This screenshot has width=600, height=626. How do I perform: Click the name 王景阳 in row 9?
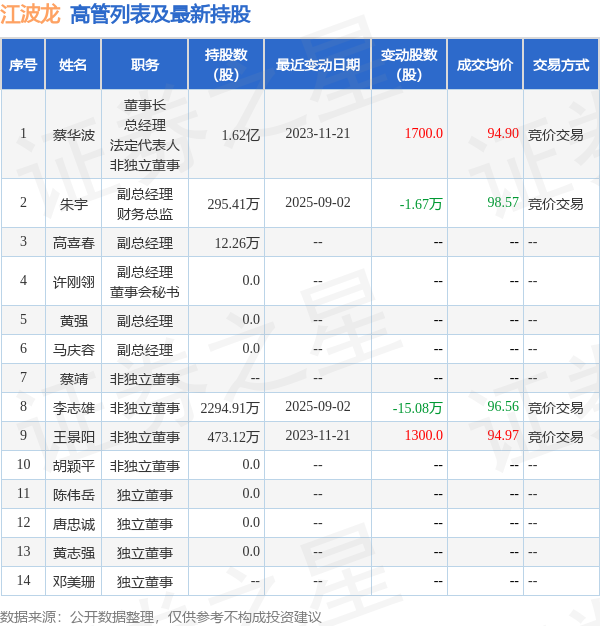[73, 437]
